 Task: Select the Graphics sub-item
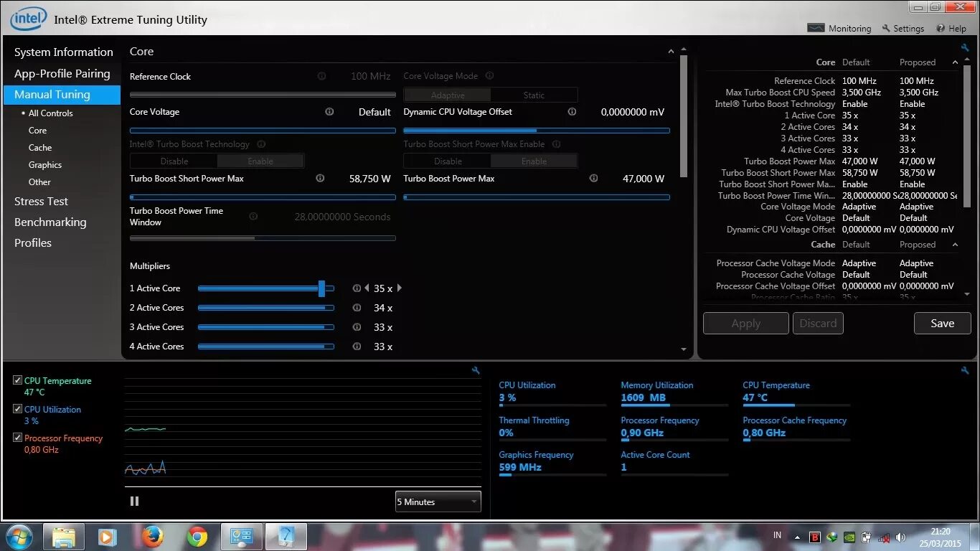point(45,165)
